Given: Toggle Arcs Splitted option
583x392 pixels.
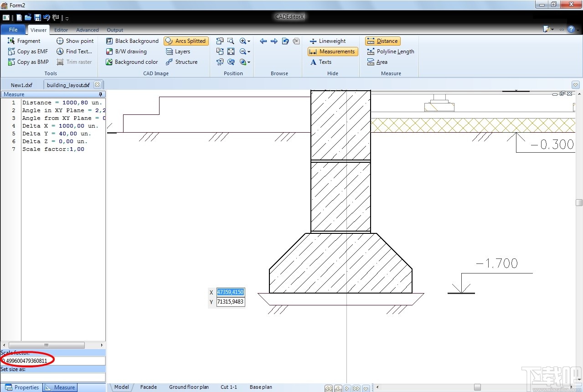Looking at the screenshot, I should click(186, 41).
